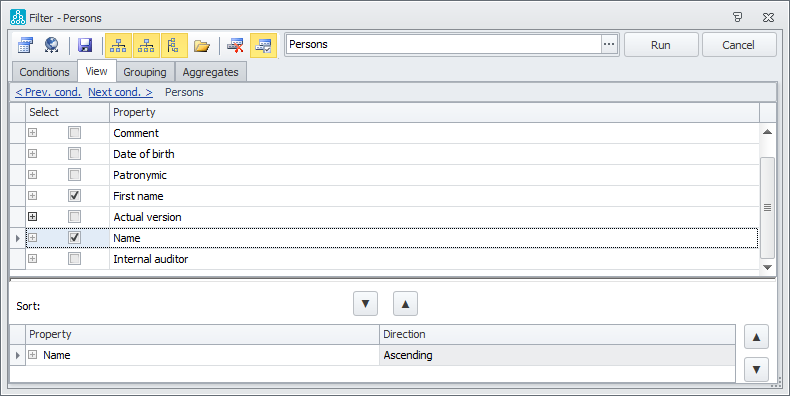Click the globe icon in toolbar
The height and width of the screenshot is (396, 790).
point(51,45)
